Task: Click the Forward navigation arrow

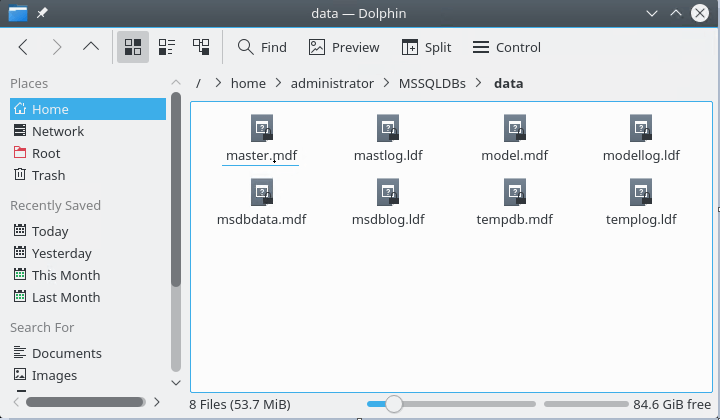Action: 57,47
